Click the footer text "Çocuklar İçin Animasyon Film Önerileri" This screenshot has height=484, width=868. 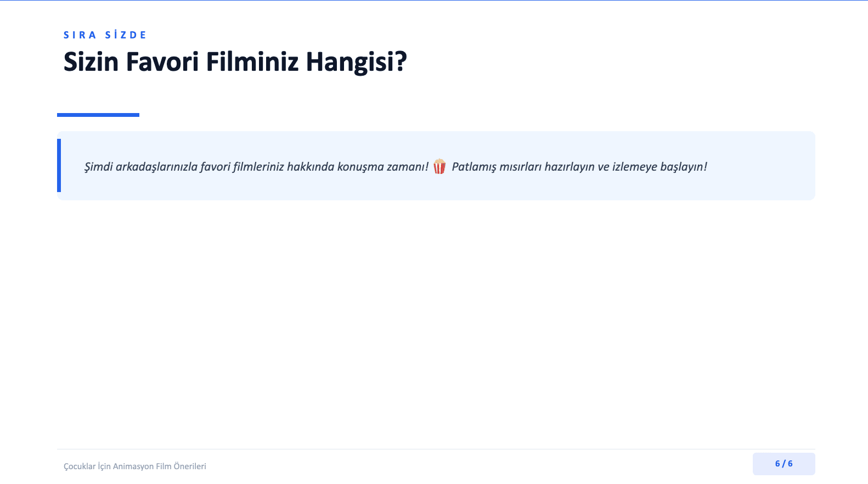(135, 466)
